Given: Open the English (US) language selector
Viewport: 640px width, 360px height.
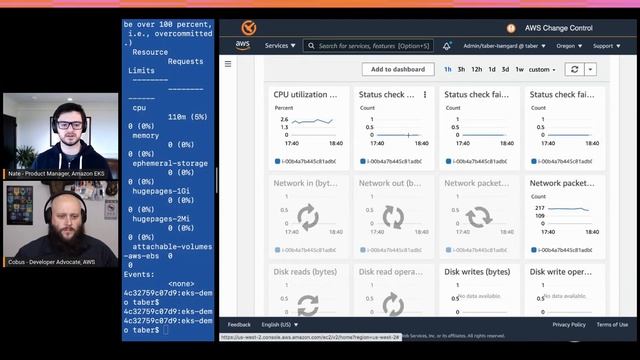Looking at the screenshot, I should point(280,324).
